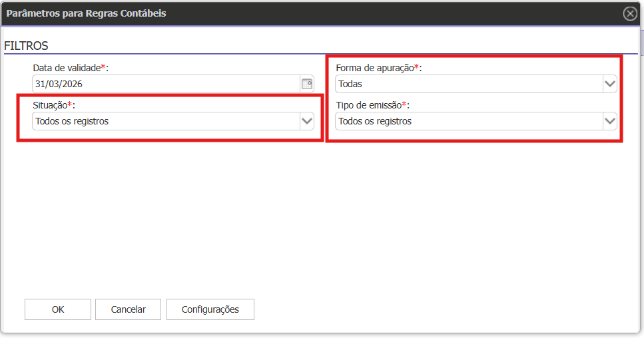Click the red asterisk beside Tipo de emissão

coord(404,105)
